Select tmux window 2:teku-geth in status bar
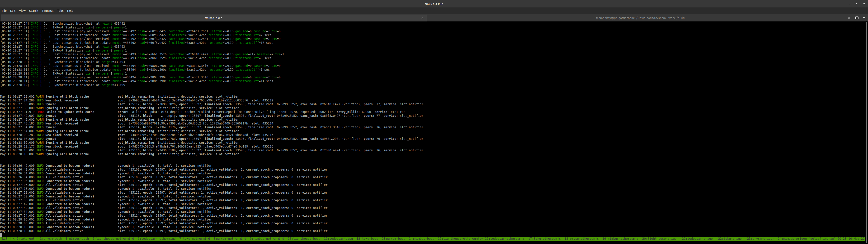Image resolution: width=868 pixels, height=244 pixels. 26,239
